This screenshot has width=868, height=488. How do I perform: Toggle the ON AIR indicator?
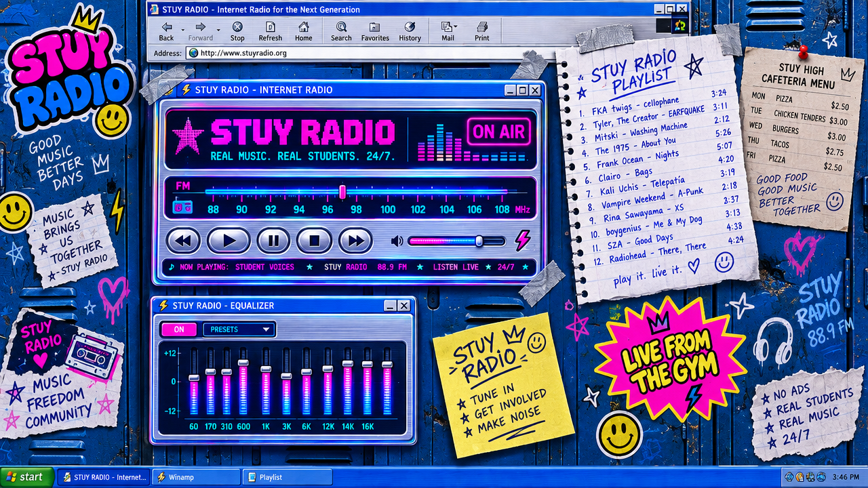[498, 132]
